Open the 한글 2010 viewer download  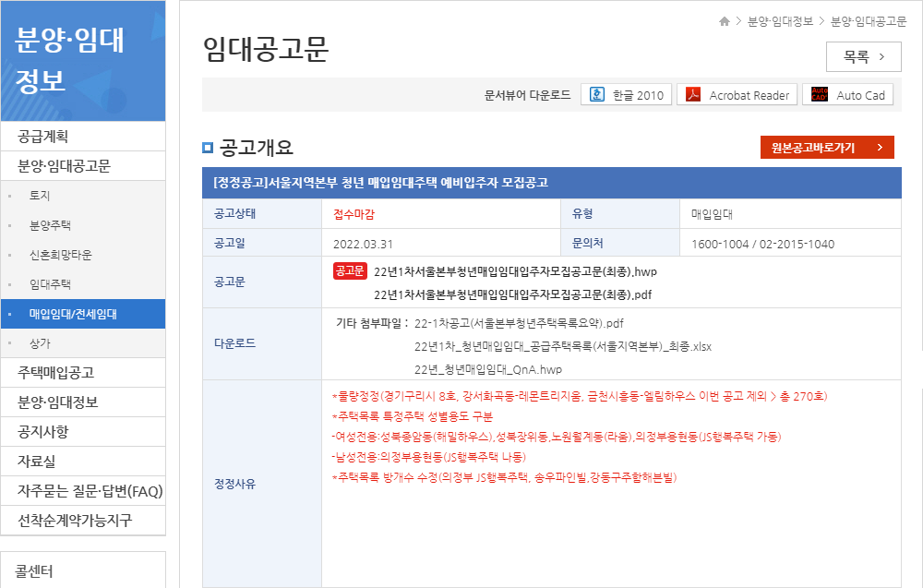click(627, 93)
